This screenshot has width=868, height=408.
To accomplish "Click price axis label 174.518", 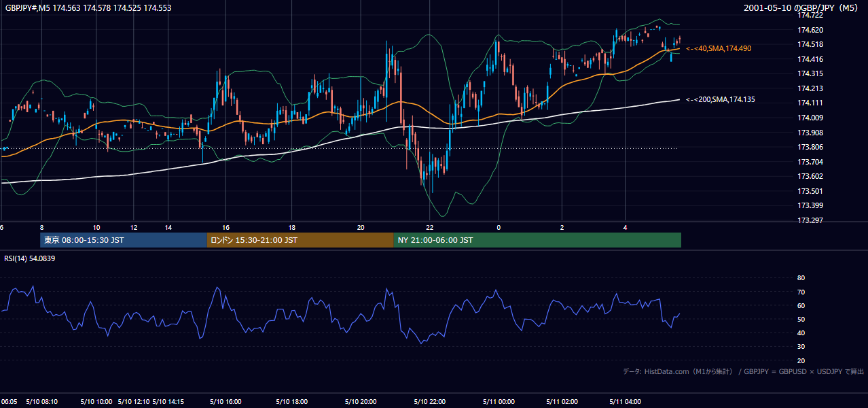I will pyautogui.click(x=810, y=45).
